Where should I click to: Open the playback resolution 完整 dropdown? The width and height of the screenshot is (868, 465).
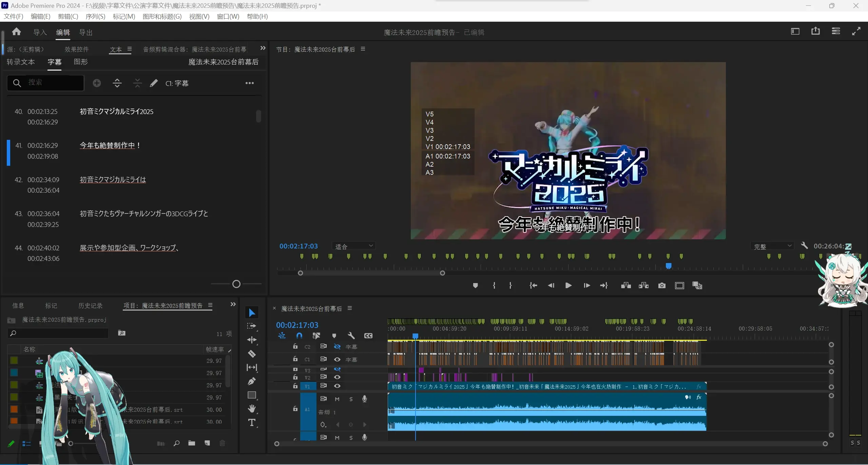click(772, 246)
